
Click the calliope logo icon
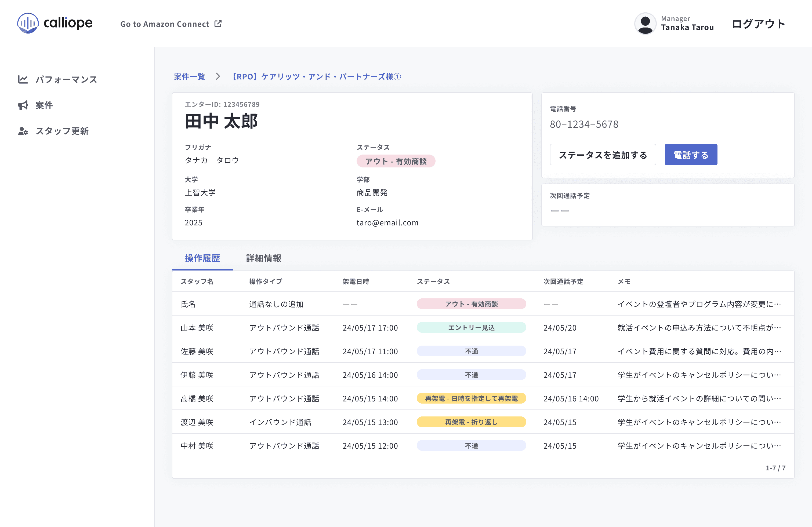click(28, 23)
